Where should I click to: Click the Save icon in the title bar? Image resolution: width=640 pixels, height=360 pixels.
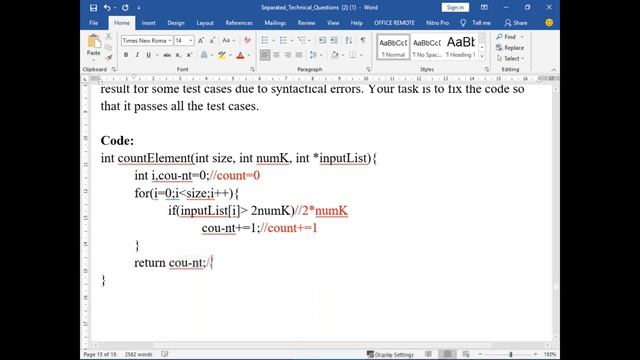93,8
